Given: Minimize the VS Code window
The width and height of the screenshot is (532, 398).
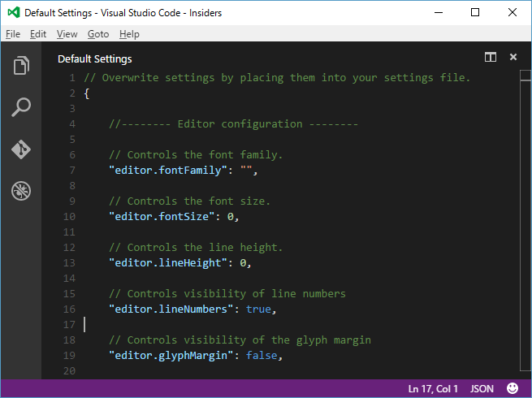Looking at the screenshot, I should click(x=439, y=12).
